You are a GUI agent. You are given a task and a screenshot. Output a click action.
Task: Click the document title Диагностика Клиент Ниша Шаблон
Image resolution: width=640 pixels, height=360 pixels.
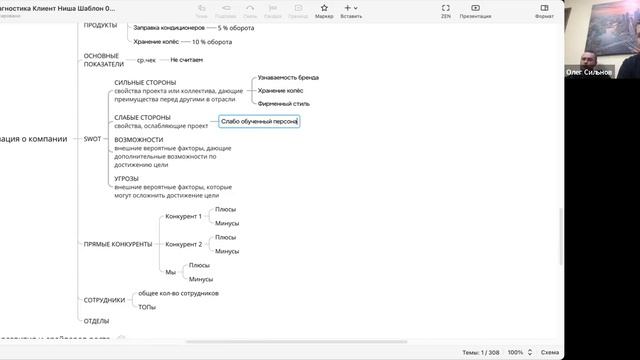58,8
